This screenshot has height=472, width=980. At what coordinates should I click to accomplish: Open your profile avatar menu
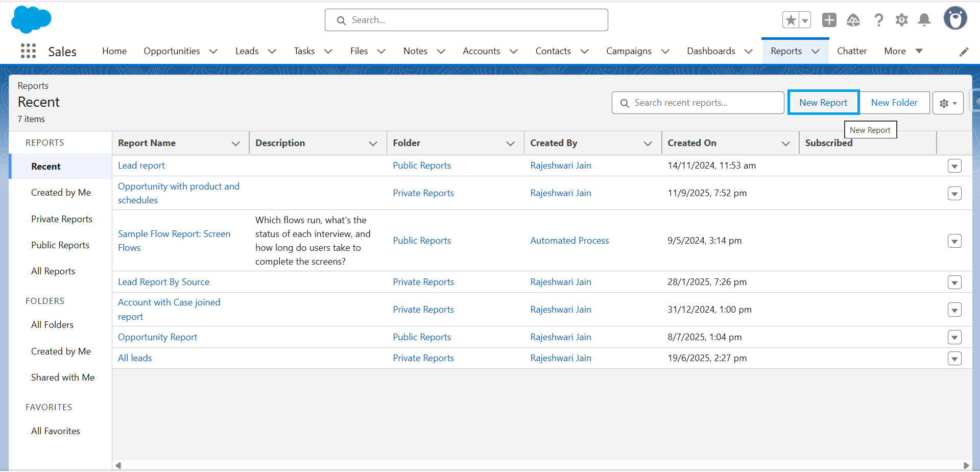955,18
